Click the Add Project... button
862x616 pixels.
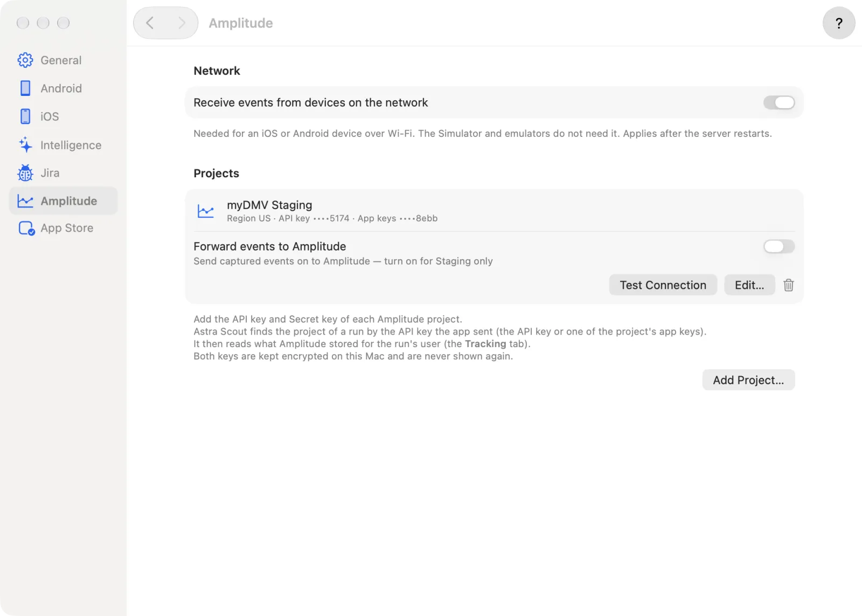click(x=748, y=380)
